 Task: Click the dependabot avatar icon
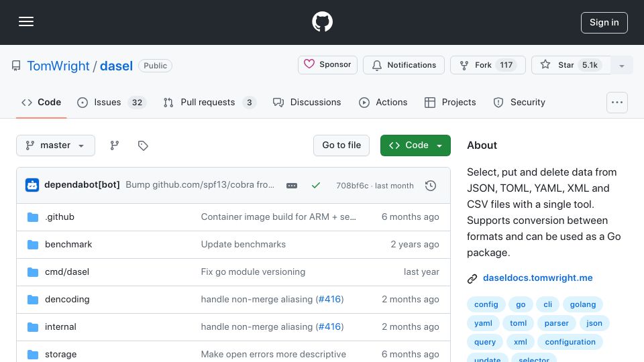32,185
